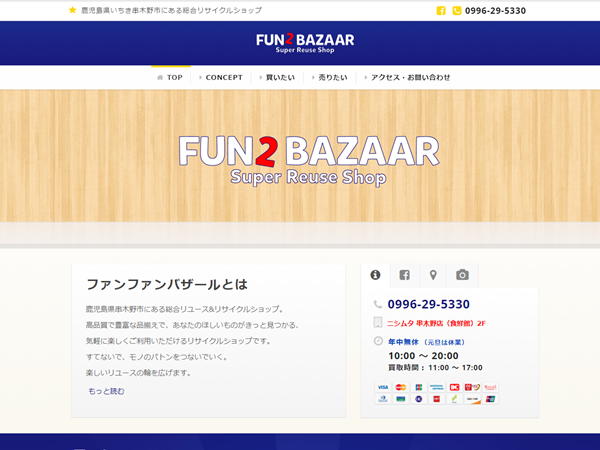Open the 買いたい menu item
This screenshot has width=600, height=450.
(x=277, y=77)
